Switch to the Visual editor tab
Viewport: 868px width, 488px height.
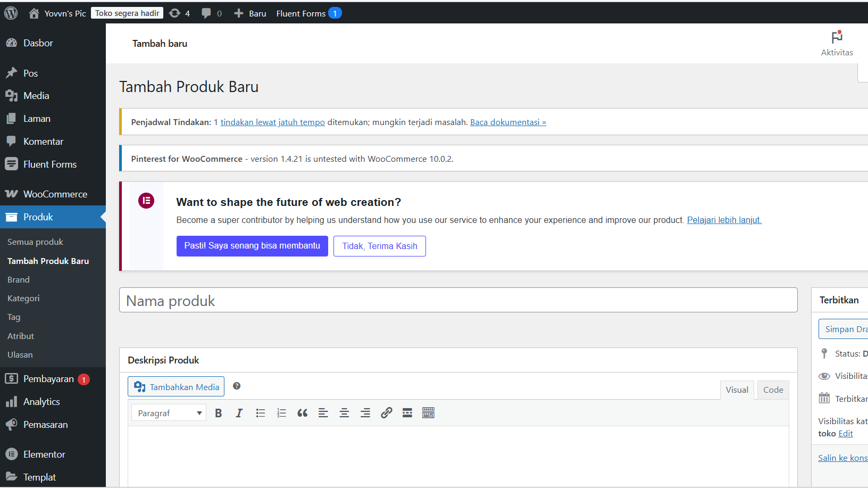coord(737,390)
